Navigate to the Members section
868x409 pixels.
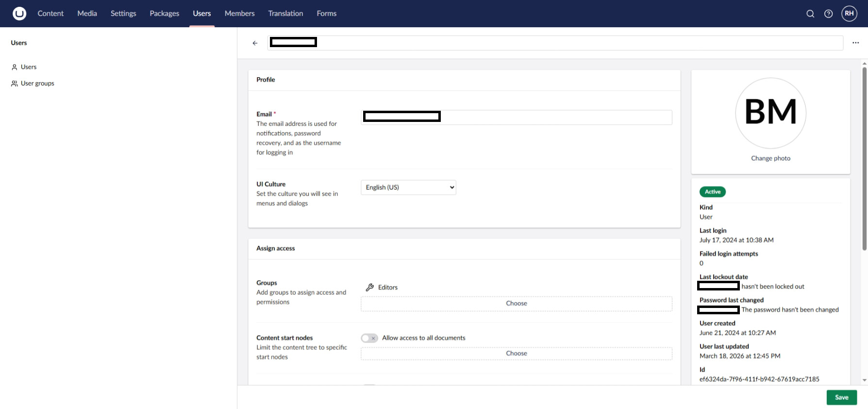coord(239,14)
